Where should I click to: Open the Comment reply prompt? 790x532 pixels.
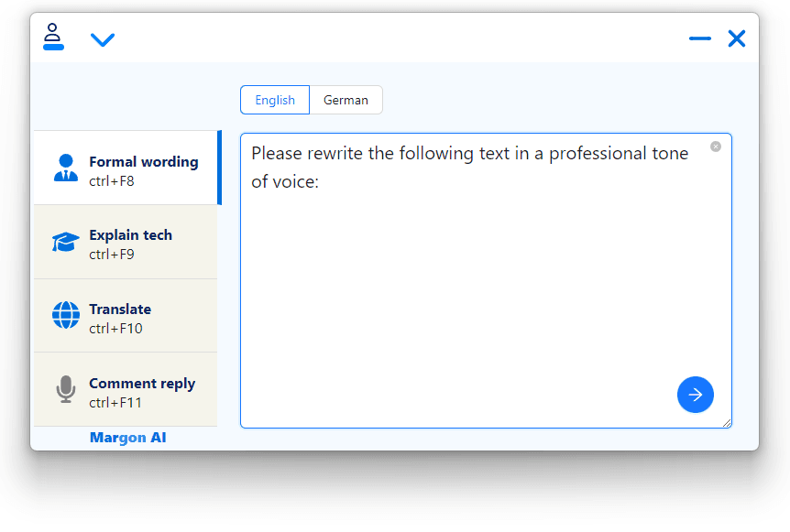point(126,389)
